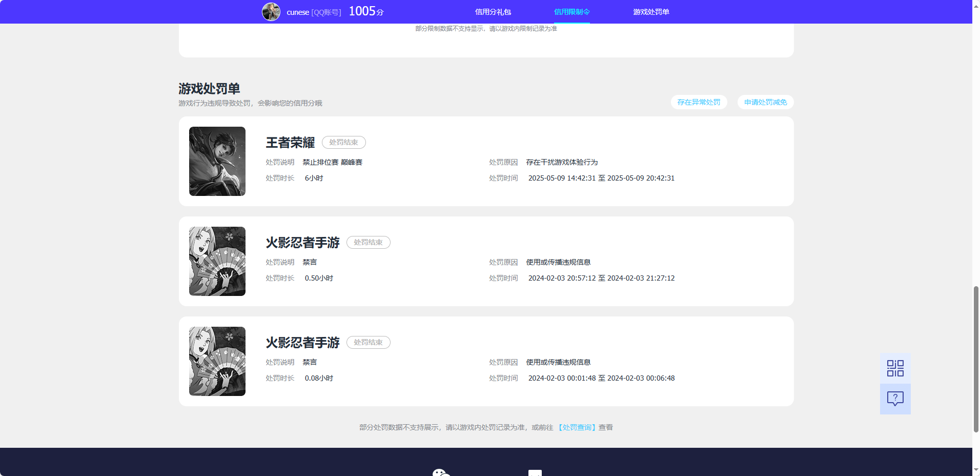Click 禁言 in the 0.50小时 card
Screen dimensions: 980x476
point(310,262)
